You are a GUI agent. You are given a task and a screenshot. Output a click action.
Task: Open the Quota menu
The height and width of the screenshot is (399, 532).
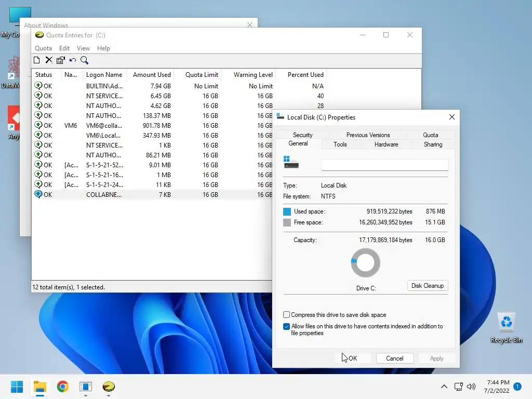coord(44,48)
